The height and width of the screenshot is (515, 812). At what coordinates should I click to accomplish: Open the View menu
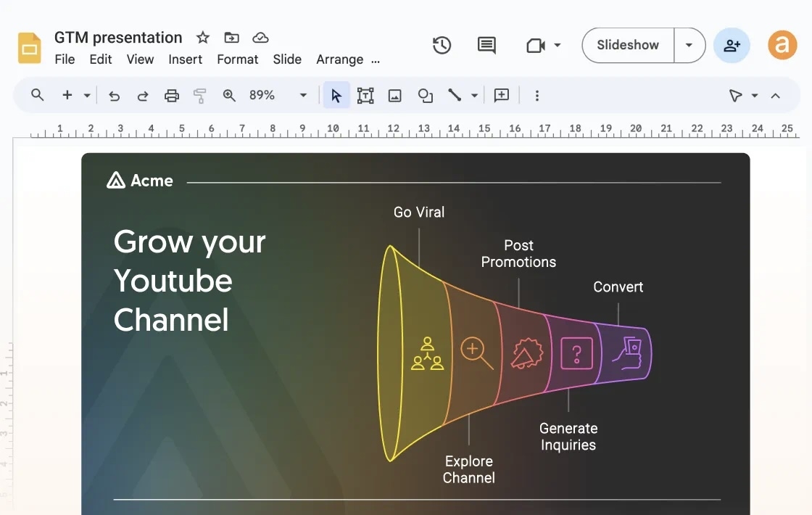tap(140, 59)
